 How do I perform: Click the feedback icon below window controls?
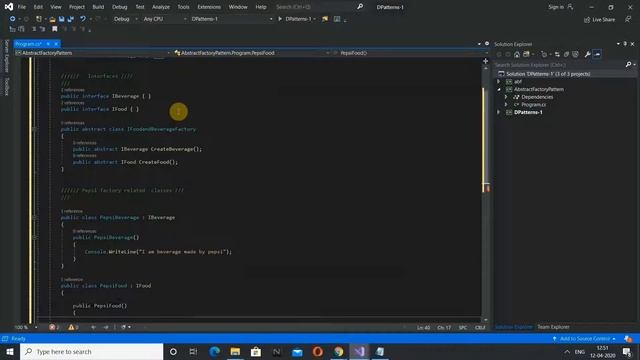(628, 19)
